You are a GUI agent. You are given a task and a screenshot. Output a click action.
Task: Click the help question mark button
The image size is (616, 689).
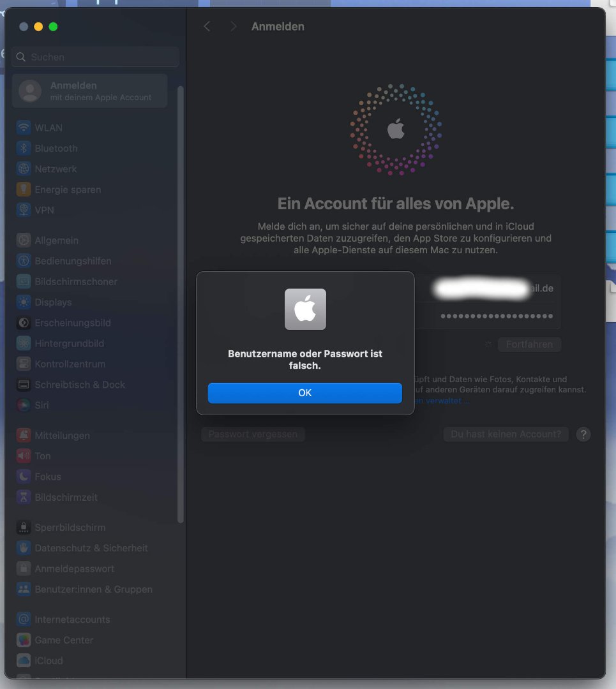coord(583,434)
